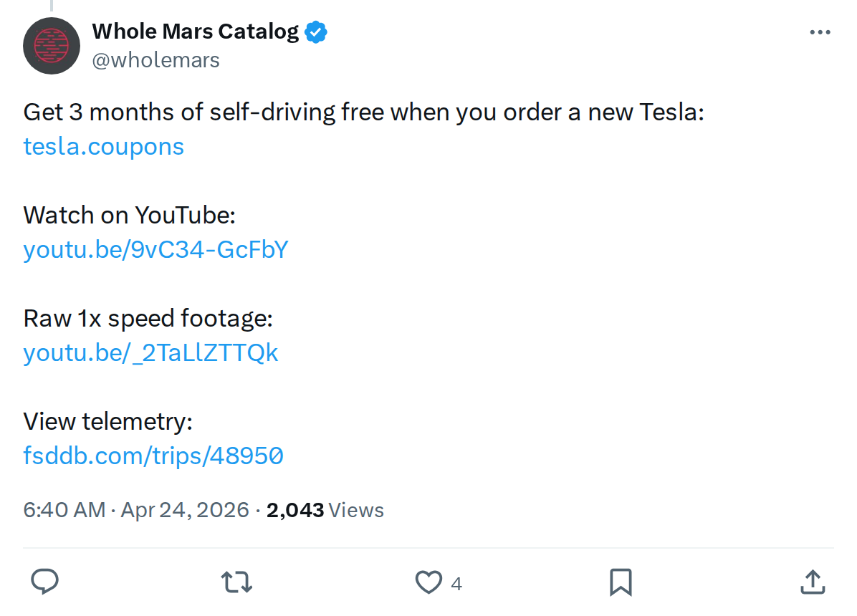Click the profile avatar picture
This screenshot has height=616, width=857.
pos(52,46)
